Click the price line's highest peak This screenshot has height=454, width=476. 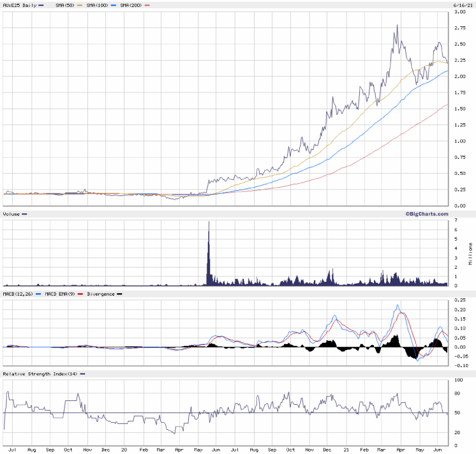[397, 26]
